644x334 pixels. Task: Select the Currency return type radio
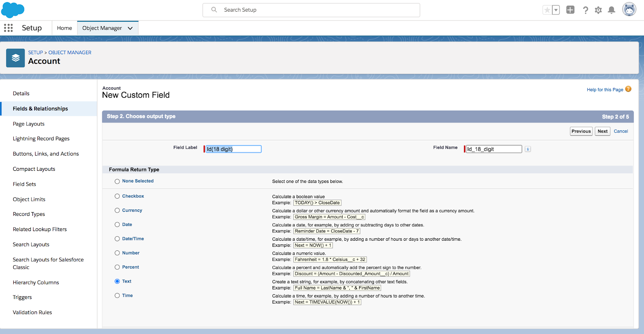pyautogui.click(x=117, y=210)
